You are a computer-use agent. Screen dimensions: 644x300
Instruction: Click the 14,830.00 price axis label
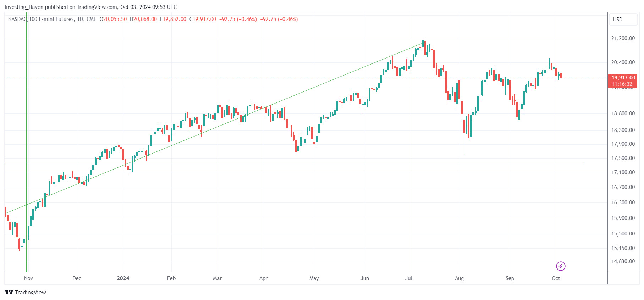click(x=623, y=261)
